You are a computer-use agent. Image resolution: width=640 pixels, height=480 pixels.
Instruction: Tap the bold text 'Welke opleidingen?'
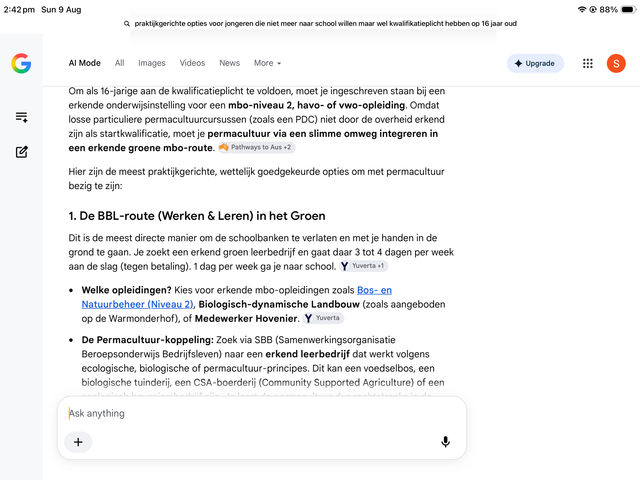[x=127, y=290]
